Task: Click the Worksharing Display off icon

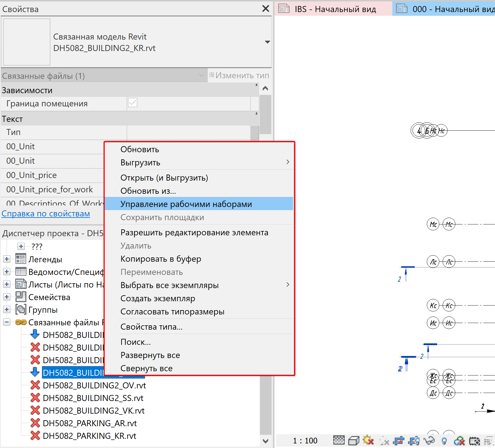Action: 459,440
